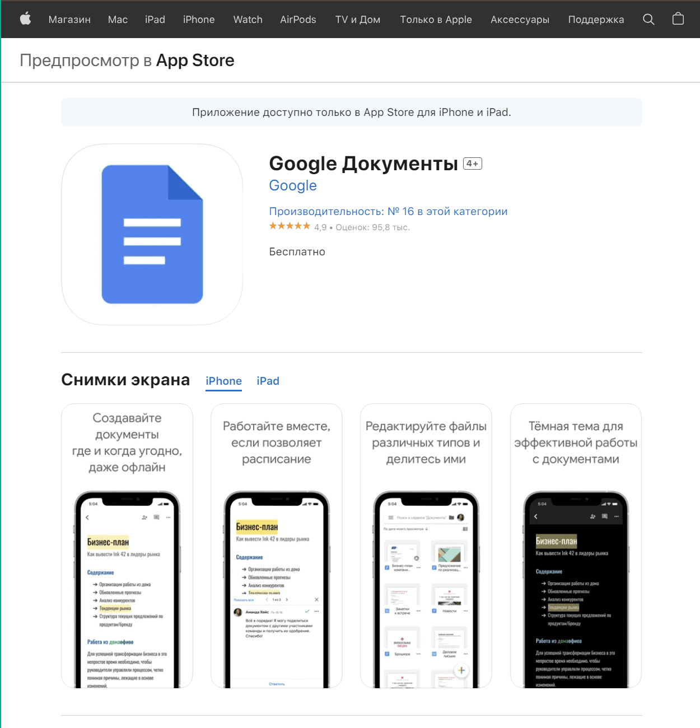Open Поддержка menu item
The height and width of the screenshot is (728, 700).
point(596,20)
